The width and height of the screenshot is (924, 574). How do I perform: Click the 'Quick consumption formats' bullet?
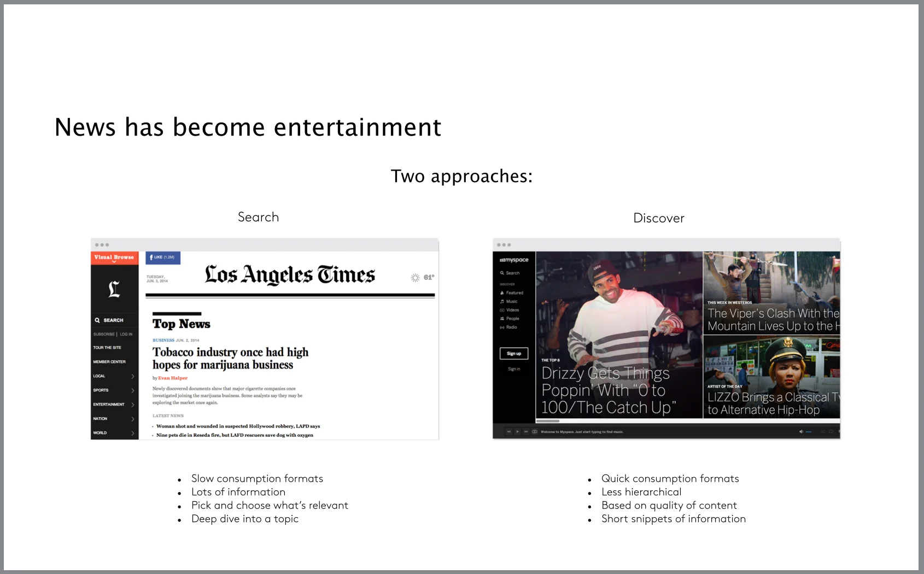(670, 479)
